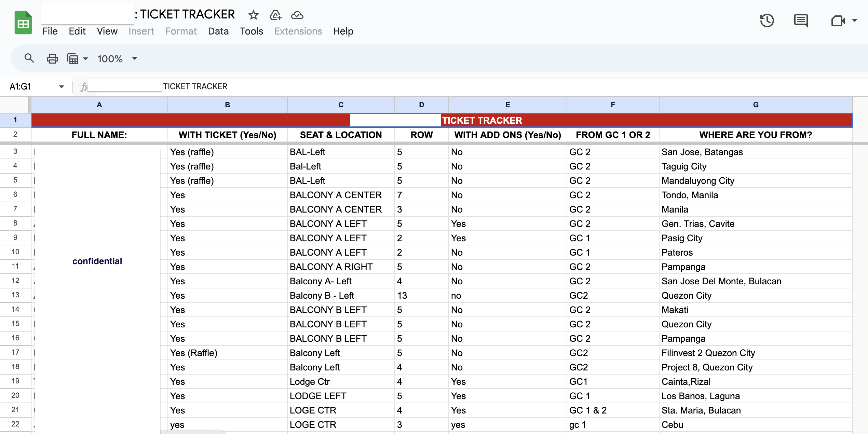Open the Extensions menu
The image size is (868, 434).
click(x=298, y=31)
